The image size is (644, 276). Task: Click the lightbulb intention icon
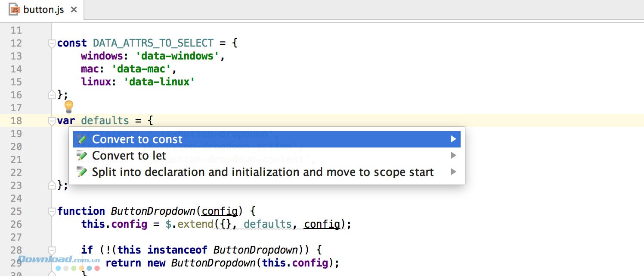[x=69, y=107]
